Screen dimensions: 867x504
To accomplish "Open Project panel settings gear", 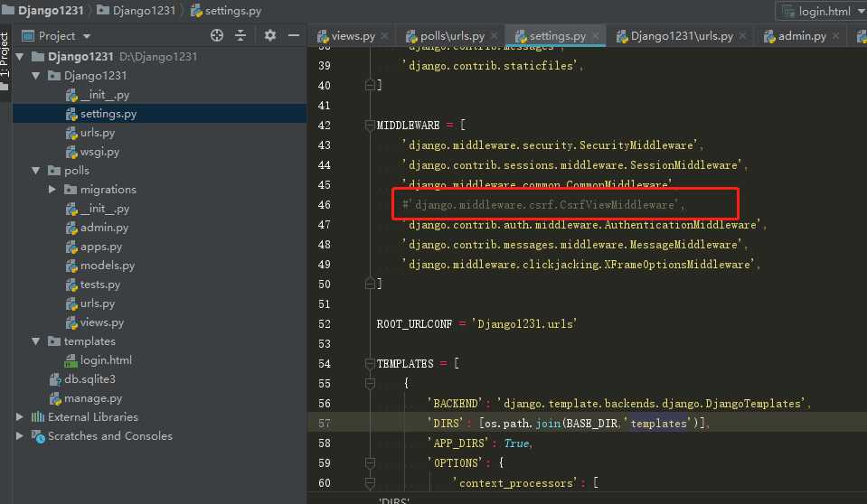I will 269,36.
